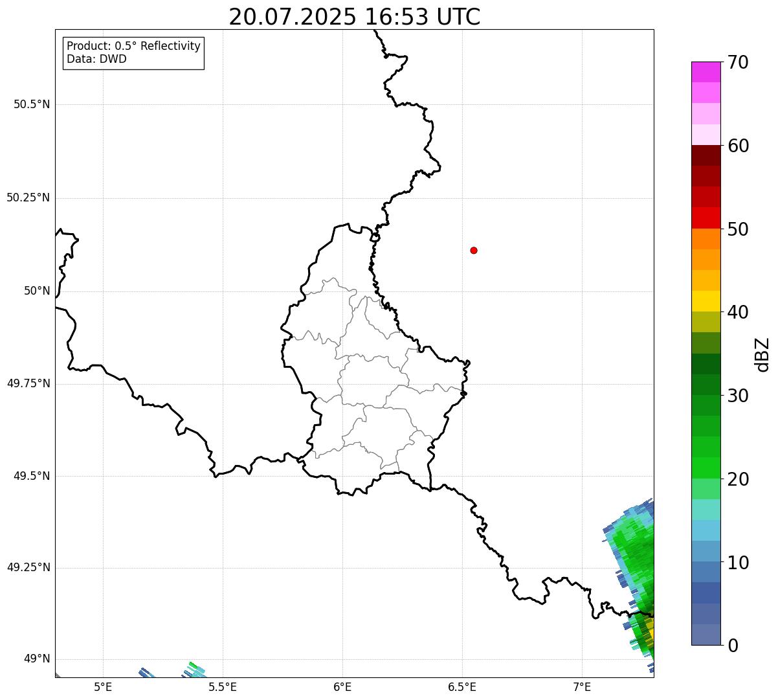Click the colorbar tick label 60

[x=738, y=146]
